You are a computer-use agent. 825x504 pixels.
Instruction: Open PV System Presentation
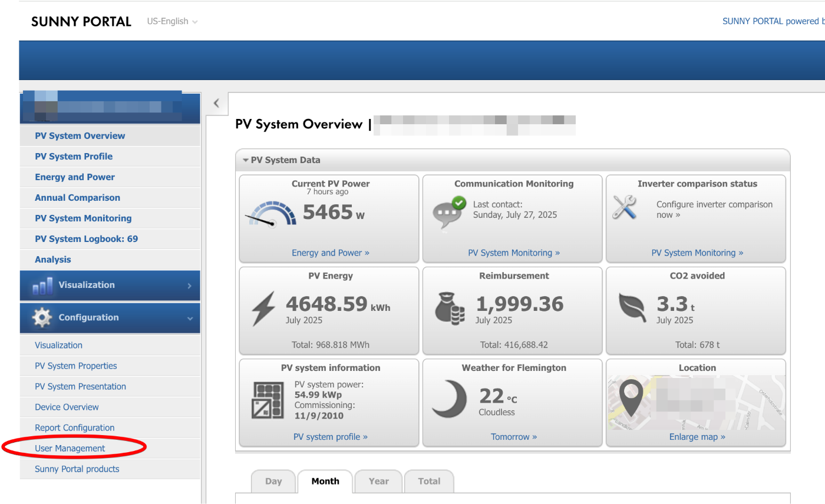click(110, 386)
